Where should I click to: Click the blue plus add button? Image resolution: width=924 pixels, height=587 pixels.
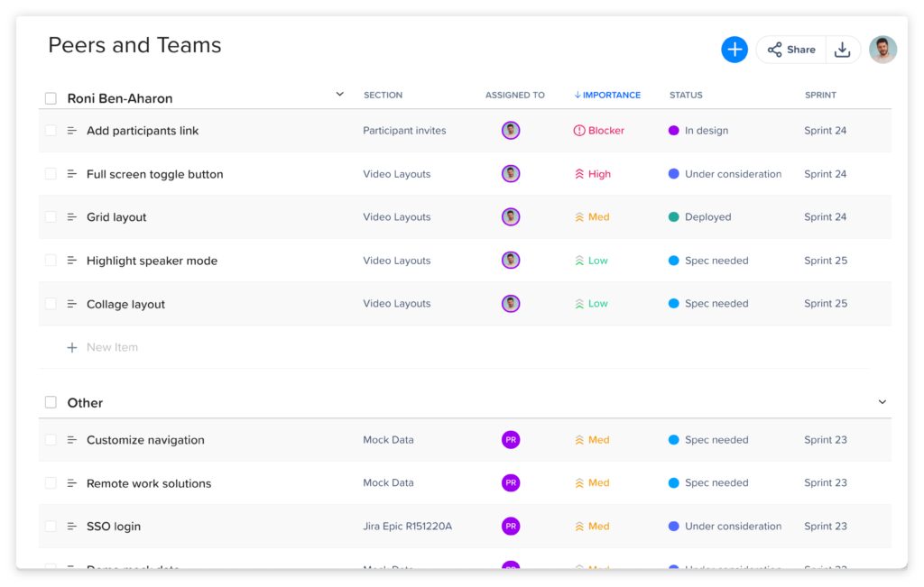coord(735,50)
